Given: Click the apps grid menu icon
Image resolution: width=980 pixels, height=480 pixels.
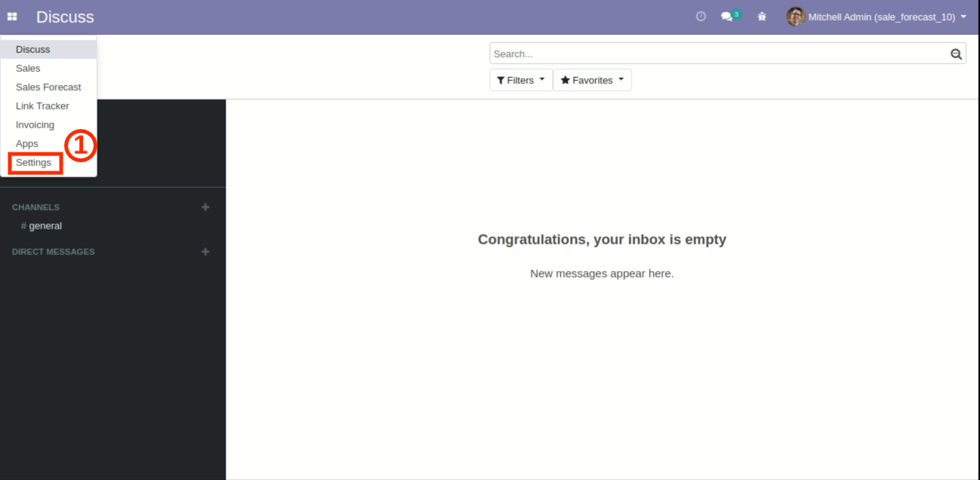Looking at the screenshot, I should tap(12, 17).
